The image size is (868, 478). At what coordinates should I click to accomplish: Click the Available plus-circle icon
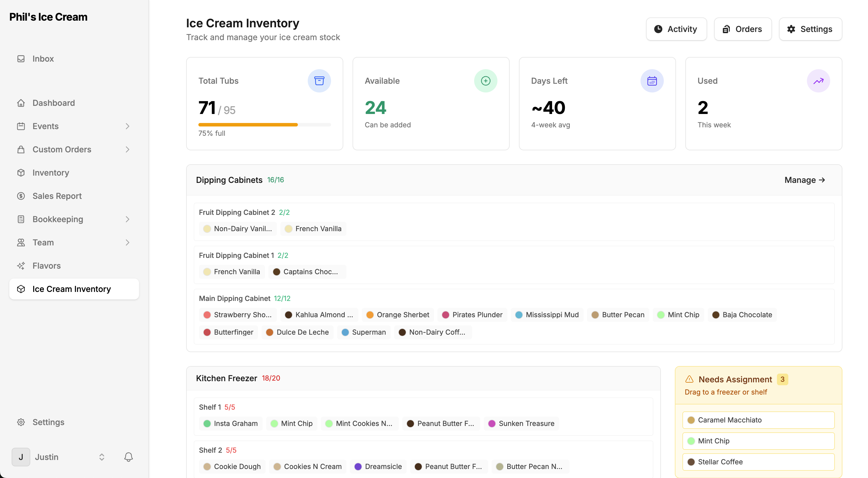click(485, 81)
